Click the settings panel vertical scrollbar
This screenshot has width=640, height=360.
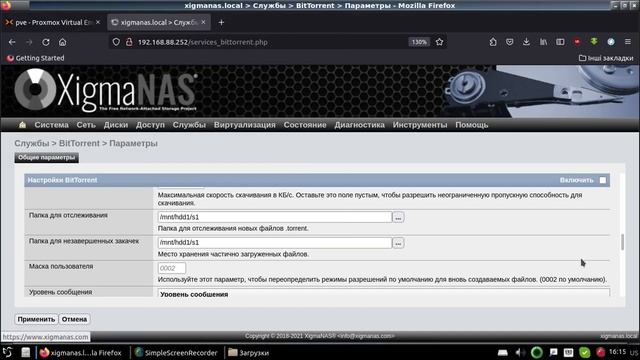click(622, 242)
